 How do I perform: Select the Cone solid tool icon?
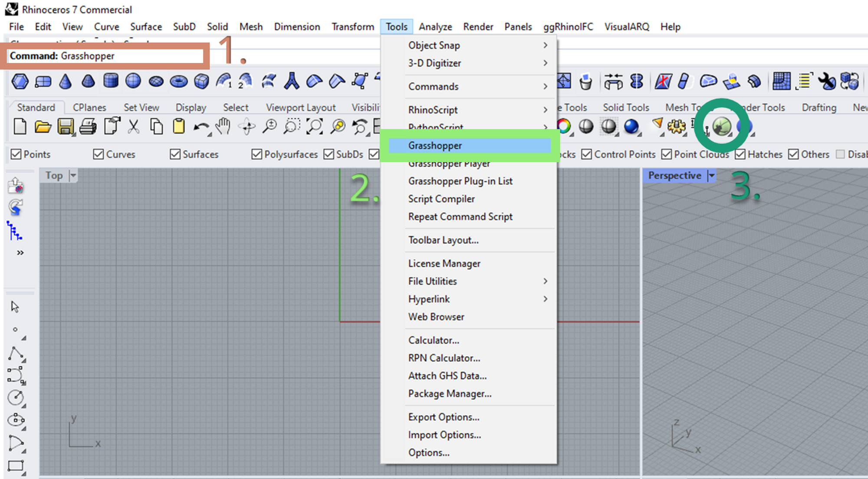pyautogui.click(x=65, y=81)
